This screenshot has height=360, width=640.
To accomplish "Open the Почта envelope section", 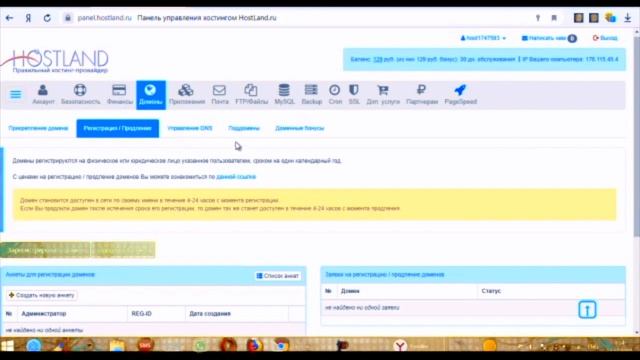I will pyautogui.click(x=220, y=95).
